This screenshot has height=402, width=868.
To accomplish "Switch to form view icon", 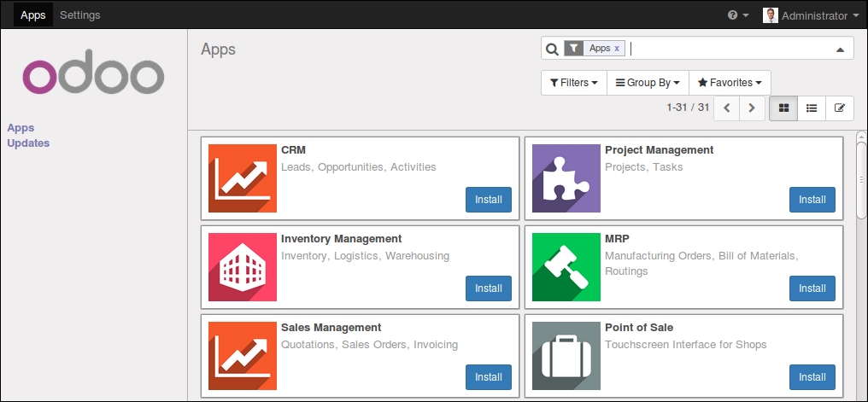I will [840, 108].
